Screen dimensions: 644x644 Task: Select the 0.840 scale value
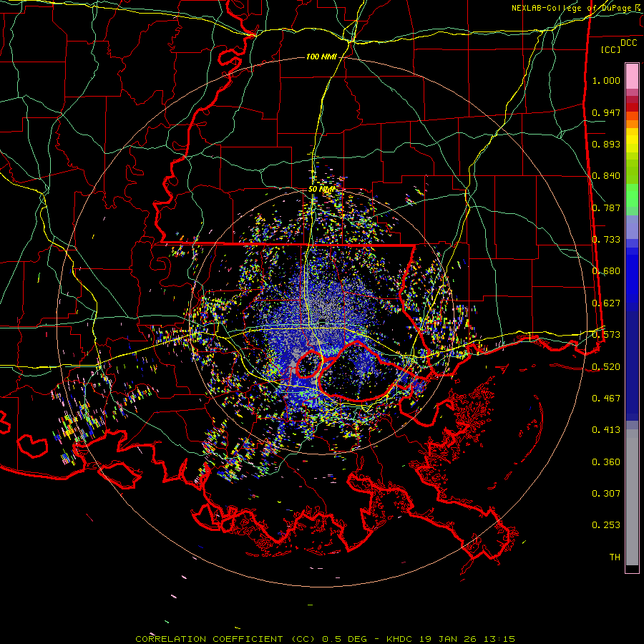pyautogui.click(x=606, y=176)
